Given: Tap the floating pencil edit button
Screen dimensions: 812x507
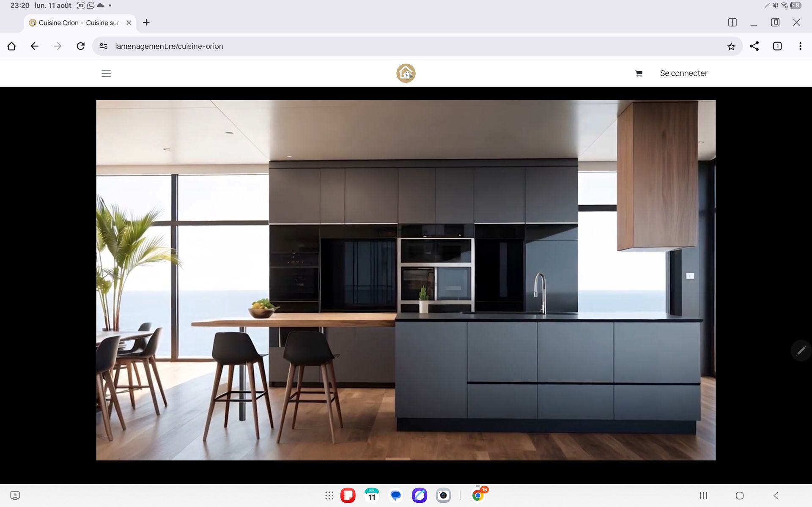Looking at the screenshot, I should [x=801, y=351].
